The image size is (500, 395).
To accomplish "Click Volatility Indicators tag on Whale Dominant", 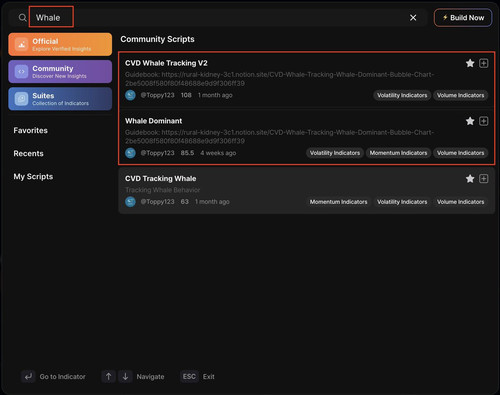I will 335,153.
